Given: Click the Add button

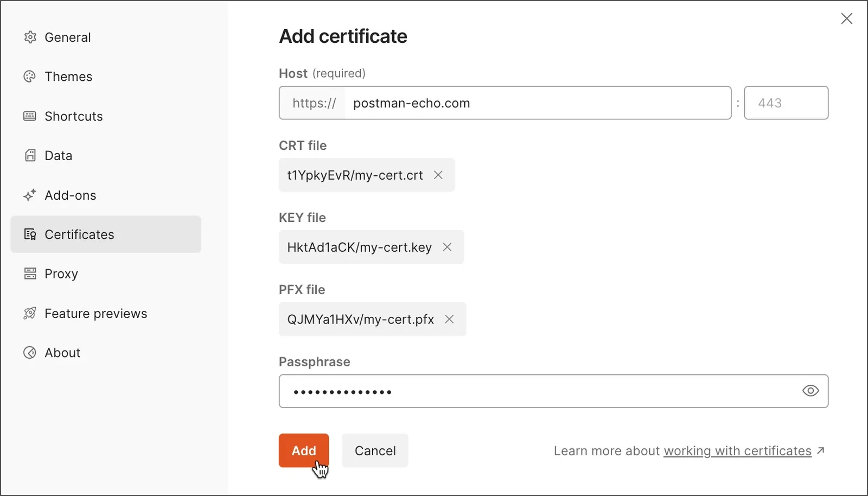Looking at the screenshot, I should pyautogui.click(x=304, y=450).
